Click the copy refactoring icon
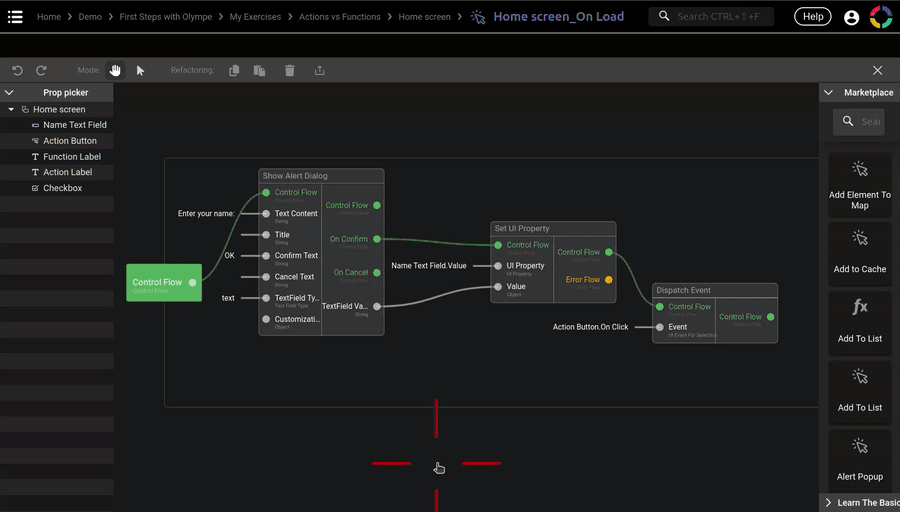The height and width of the screenshot is (512, 900). (x=234, y=71)
